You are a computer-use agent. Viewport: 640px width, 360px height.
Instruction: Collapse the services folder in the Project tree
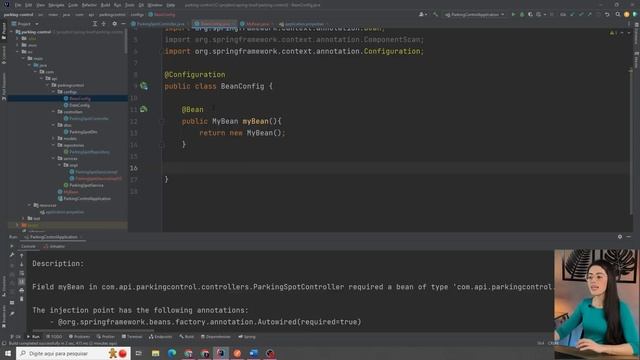point(53,158)
